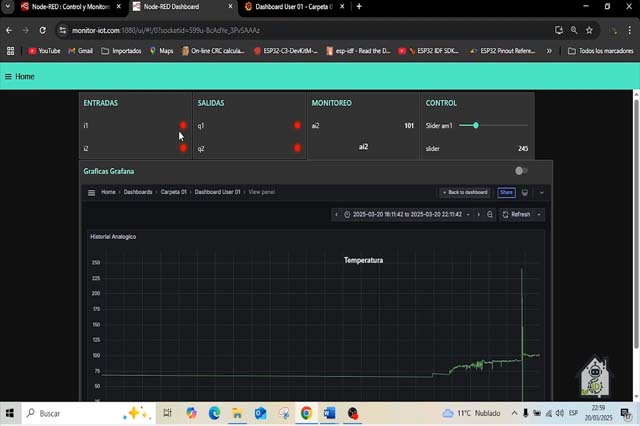Toggle the Graficas Grafana switch
640x426 pixels.
520,171
